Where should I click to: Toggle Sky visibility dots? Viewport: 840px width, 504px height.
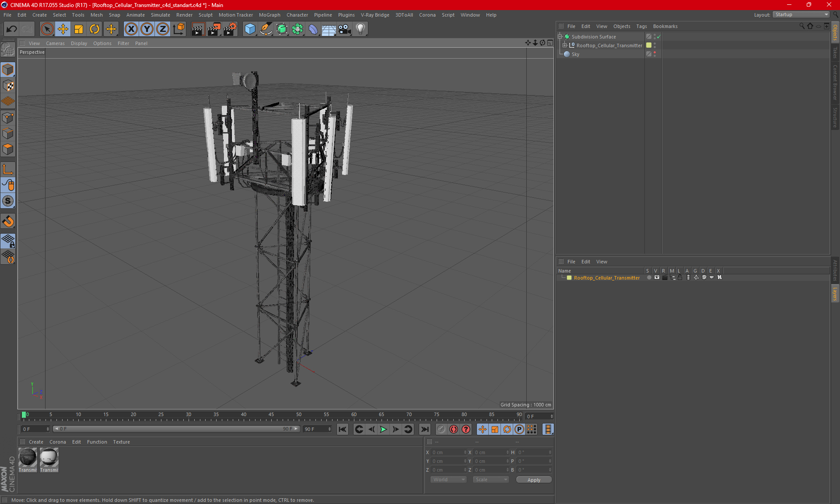(x=655, y=54)
